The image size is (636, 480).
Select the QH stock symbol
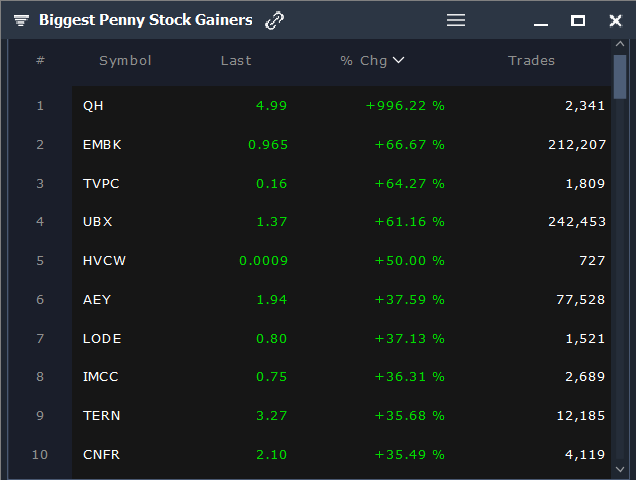click(93, 106)
